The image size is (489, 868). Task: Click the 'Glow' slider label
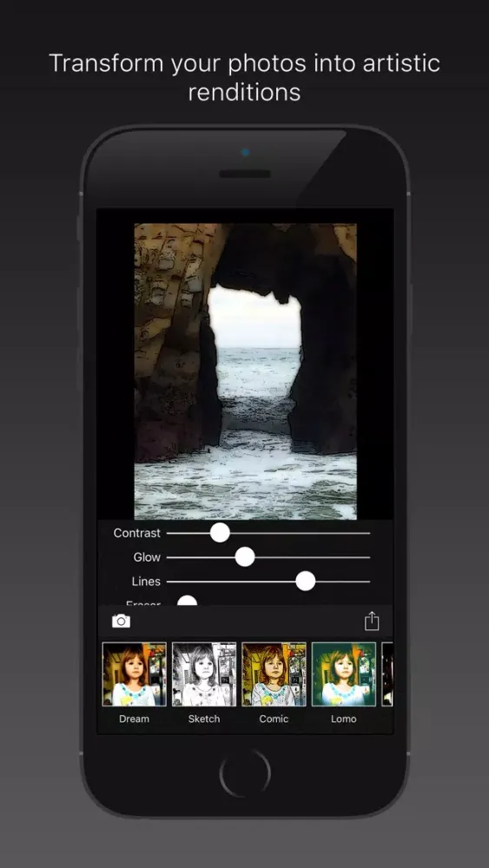(147, 557)
